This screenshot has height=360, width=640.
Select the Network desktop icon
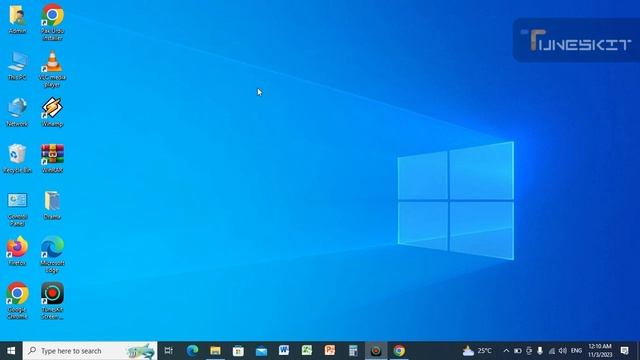(17, 112)
